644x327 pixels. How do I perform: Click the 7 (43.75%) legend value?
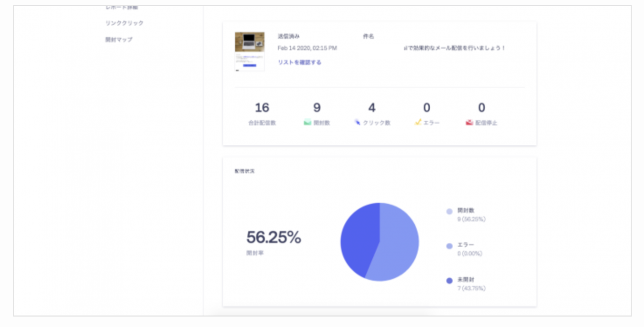click(471, 289)
